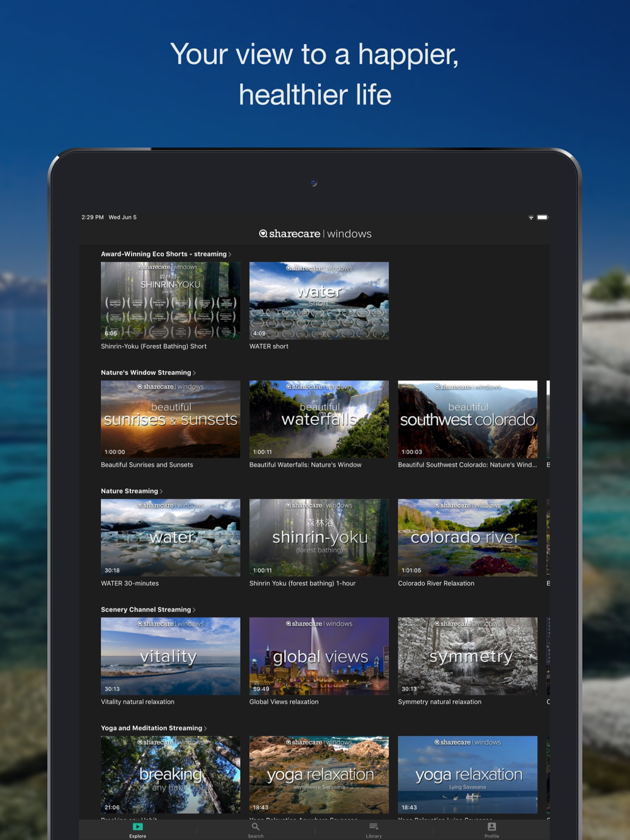Select 'WATER short' title text
The width and height of the screenshot is (630, 840).
pos(269,346)
